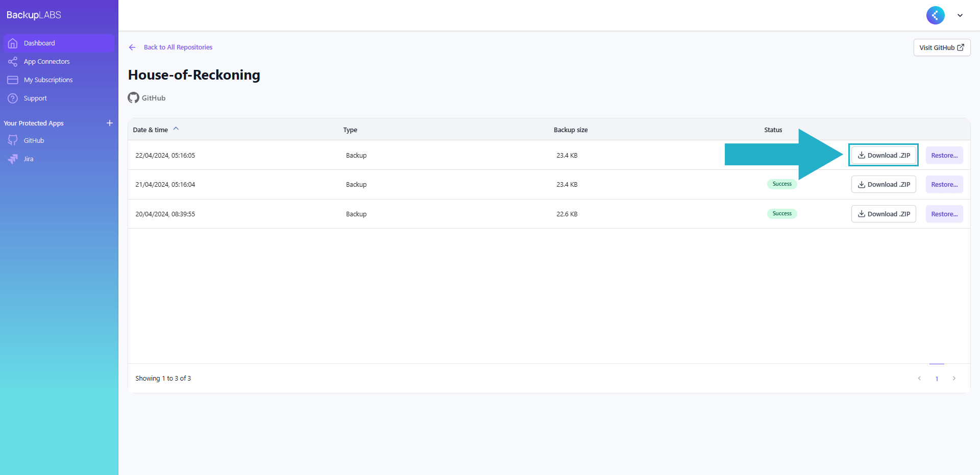Image resolution: width=980 pixels, height=475 pixels.
Task: Click date 21/04/2024, 05:16:04
Action: (165, 185)
